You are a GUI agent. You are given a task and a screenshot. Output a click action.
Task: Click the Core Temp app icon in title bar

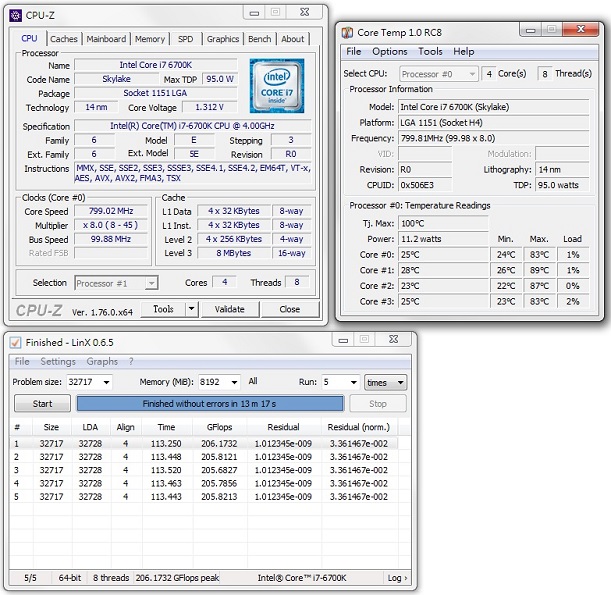pos(347,33)
